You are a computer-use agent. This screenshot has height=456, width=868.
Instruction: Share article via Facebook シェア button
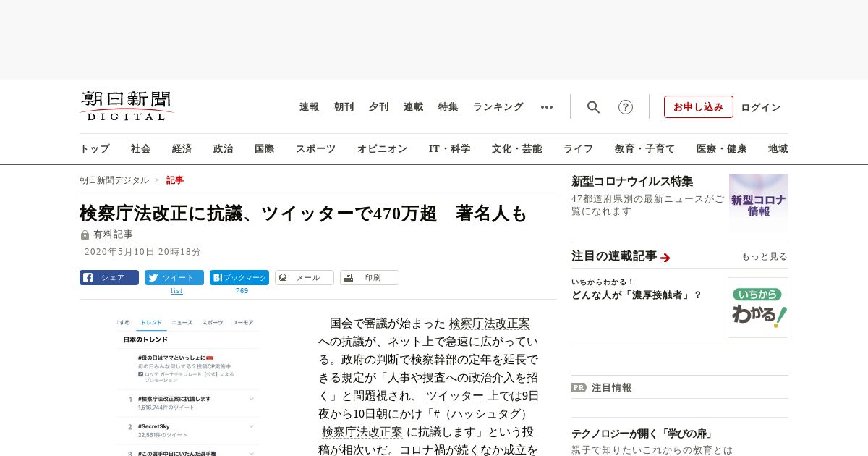[109, 277]
